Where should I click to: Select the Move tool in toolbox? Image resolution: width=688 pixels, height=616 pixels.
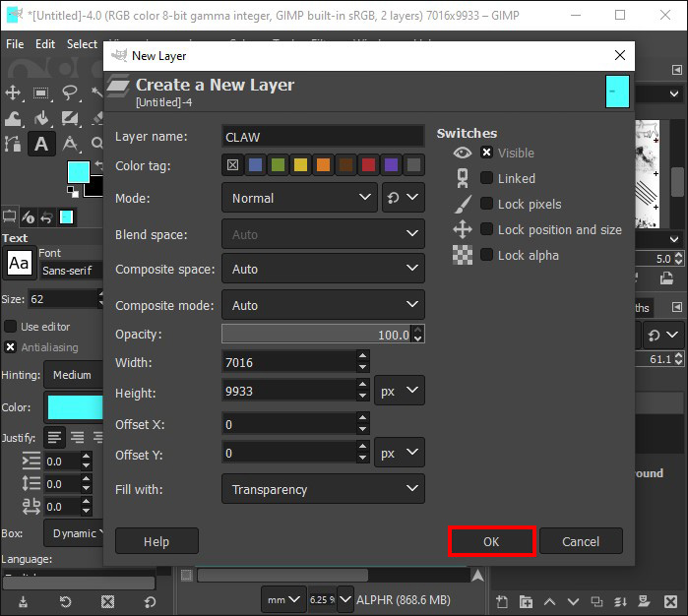(13, 92)
